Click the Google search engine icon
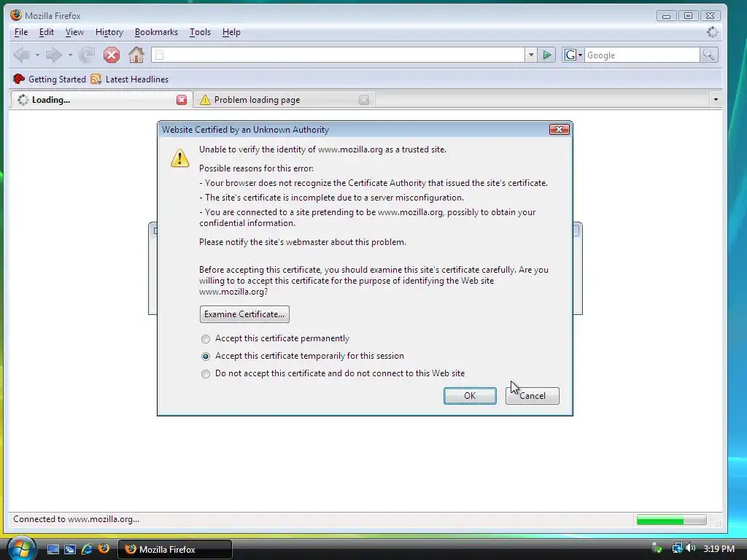Image resolution: width=747 pixels, height=560 pixels. tap(570, 55)
